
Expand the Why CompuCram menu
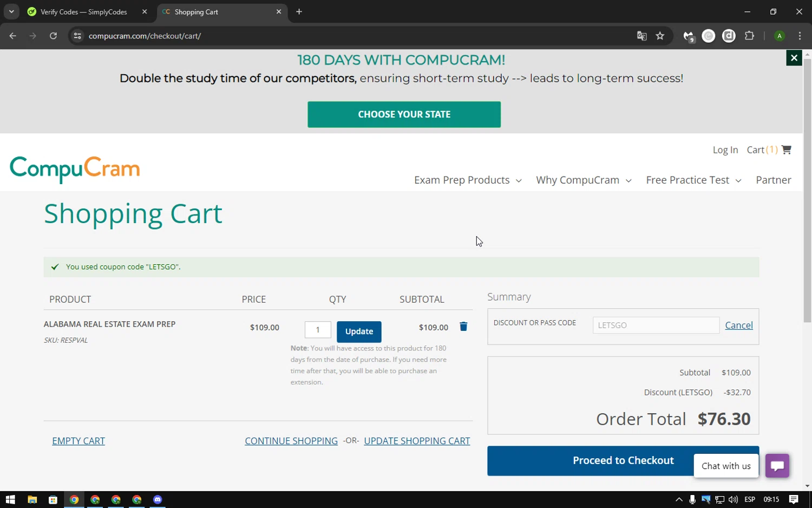(584, 180)
